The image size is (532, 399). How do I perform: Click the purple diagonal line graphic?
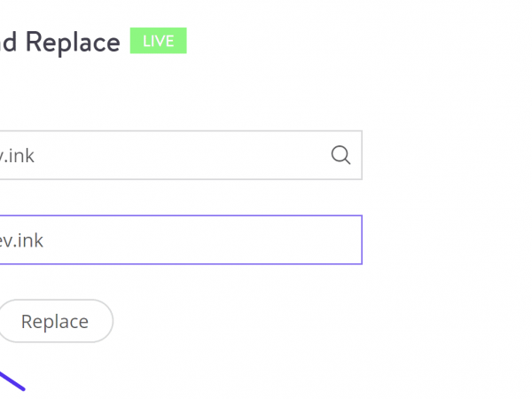click(x=12, y=380)
